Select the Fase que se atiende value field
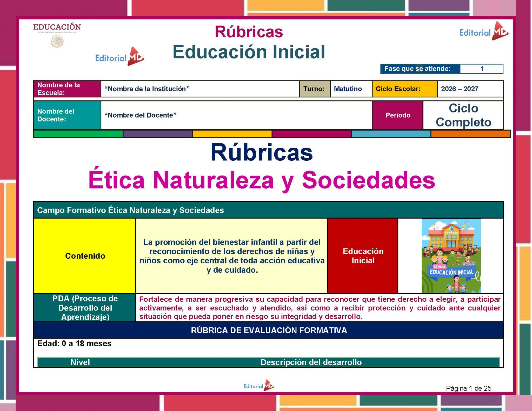Viewport: 532px width, 411px height. pyautogui.click(x=481, y=69)
